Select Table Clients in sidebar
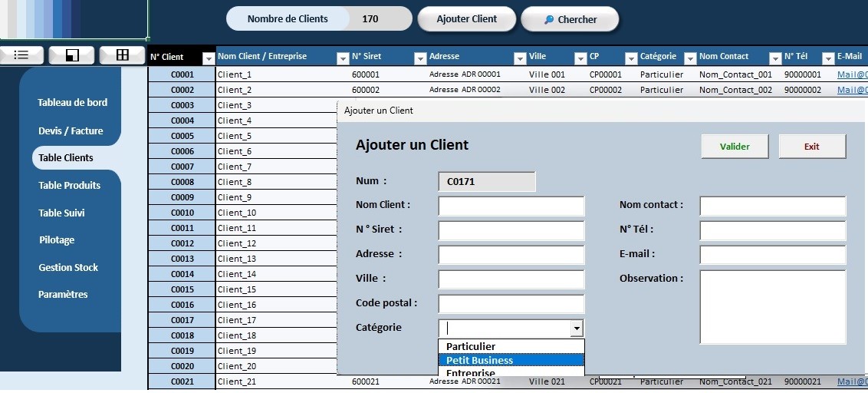This screenshot has width=868, height=393. (66, 158)
